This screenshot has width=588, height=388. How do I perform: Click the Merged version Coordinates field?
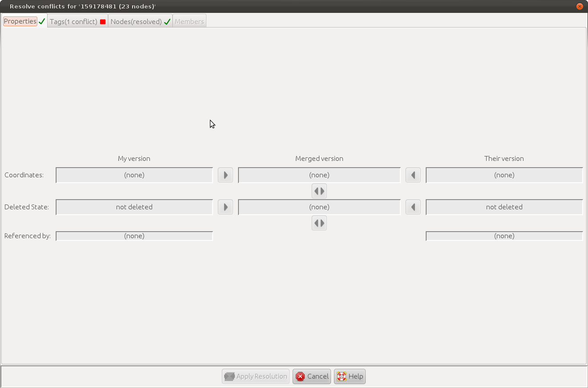[x=319, y=175]
